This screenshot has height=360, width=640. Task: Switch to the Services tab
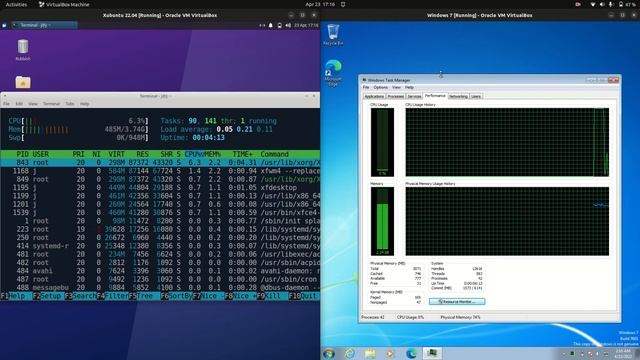tap(414, 96)
